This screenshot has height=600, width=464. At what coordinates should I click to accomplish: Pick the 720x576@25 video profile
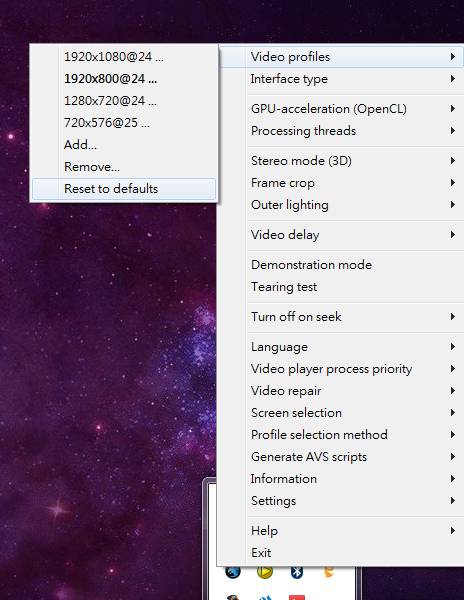click(124, 123)
